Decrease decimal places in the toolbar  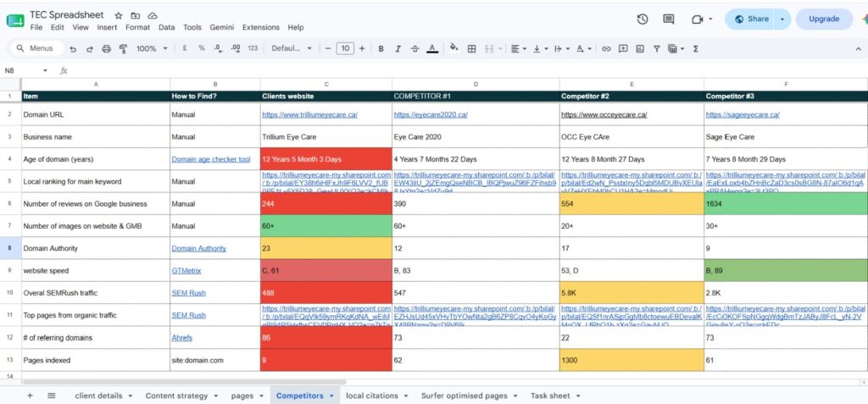tap(218, 49)
